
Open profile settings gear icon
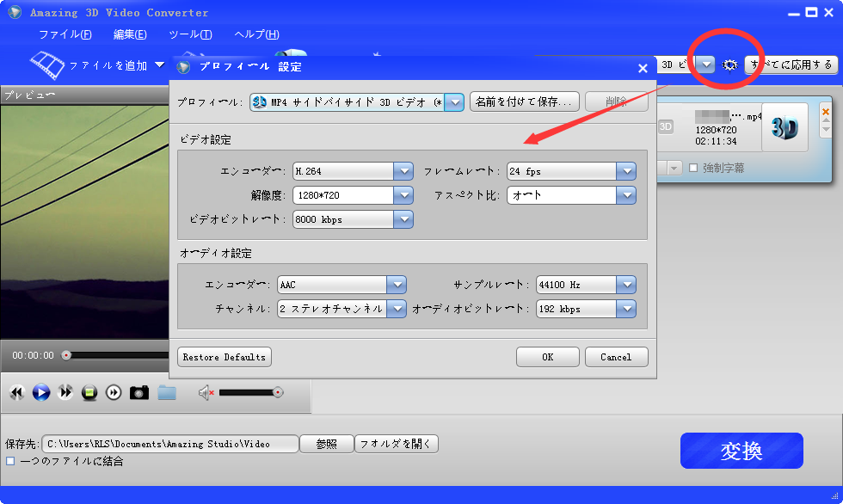click(730, 65)
